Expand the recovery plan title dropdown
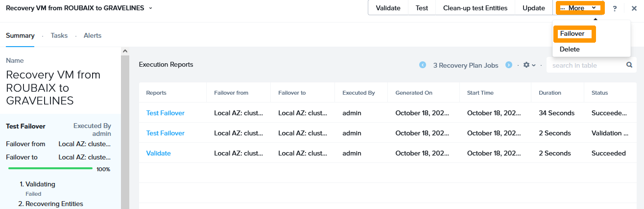 [x=150, y=8]
